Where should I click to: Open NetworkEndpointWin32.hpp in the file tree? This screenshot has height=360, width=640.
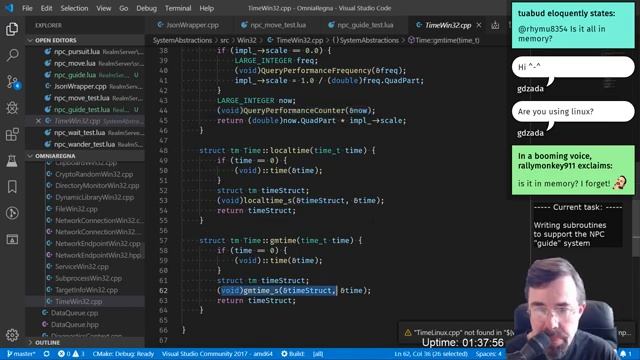pos(85,255)
